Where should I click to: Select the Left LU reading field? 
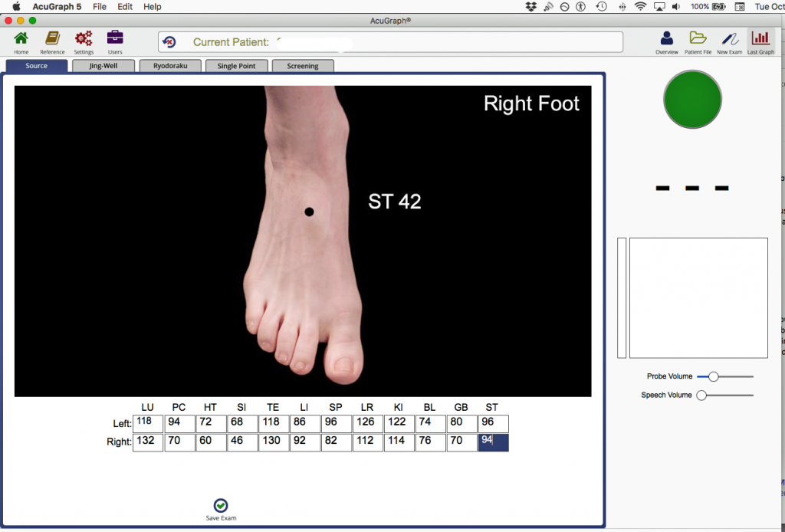148,423
